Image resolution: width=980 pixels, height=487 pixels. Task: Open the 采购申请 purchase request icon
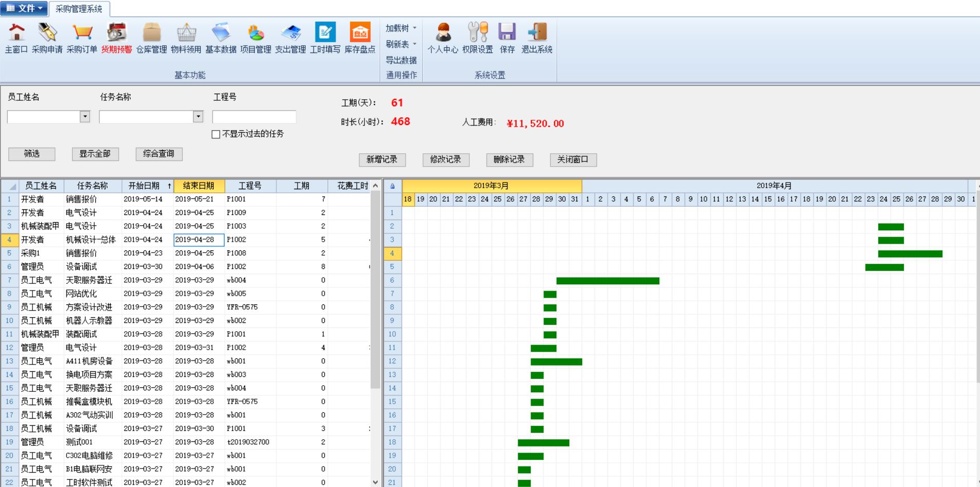[47, 33]
